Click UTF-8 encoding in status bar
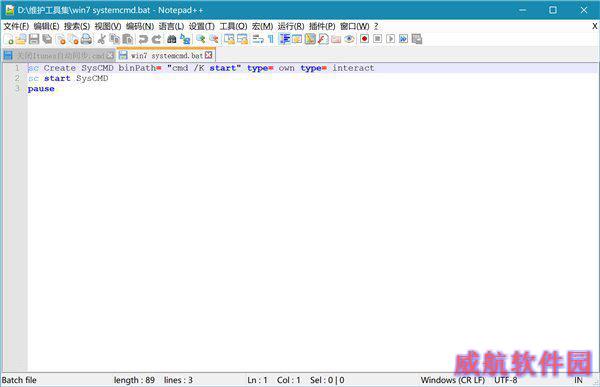This screenshot has width=600, height=387. [x=505, y=380]
